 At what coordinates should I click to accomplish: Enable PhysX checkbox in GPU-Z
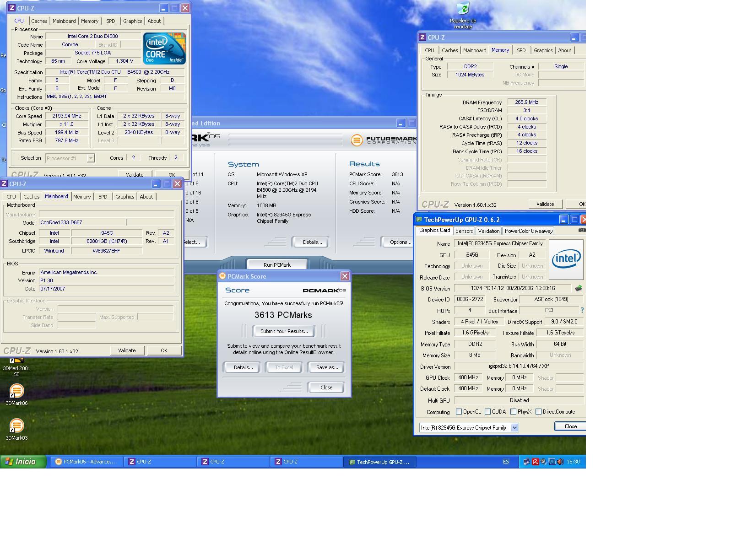[514, 412]
